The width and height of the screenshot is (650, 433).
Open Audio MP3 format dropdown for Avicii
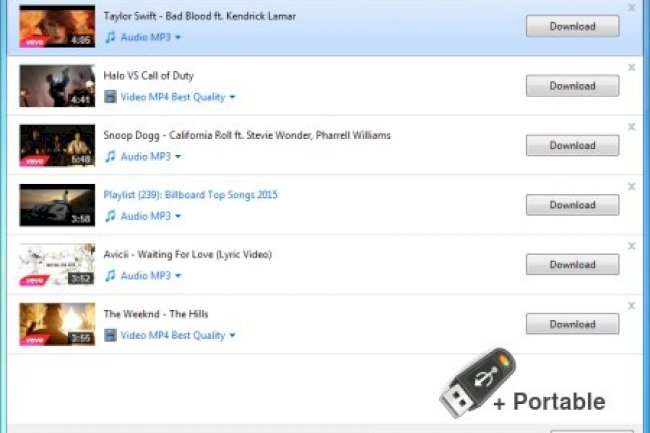tap(178, 276)
